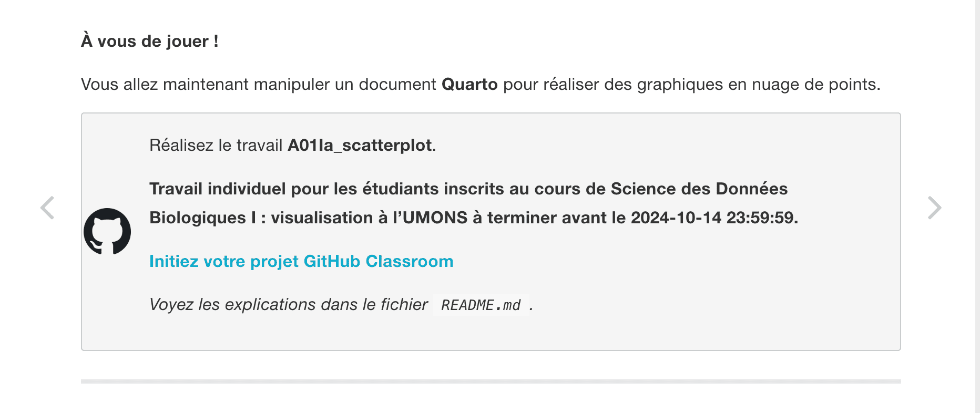Screen dimensions: 980x413
Task: Click the phrase Vous allez maintenant manipuler
Action: click(x=205, y=84)
